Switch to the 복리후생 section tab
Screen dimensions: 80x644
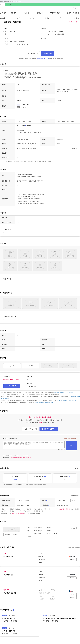click(x=47, y=18)
